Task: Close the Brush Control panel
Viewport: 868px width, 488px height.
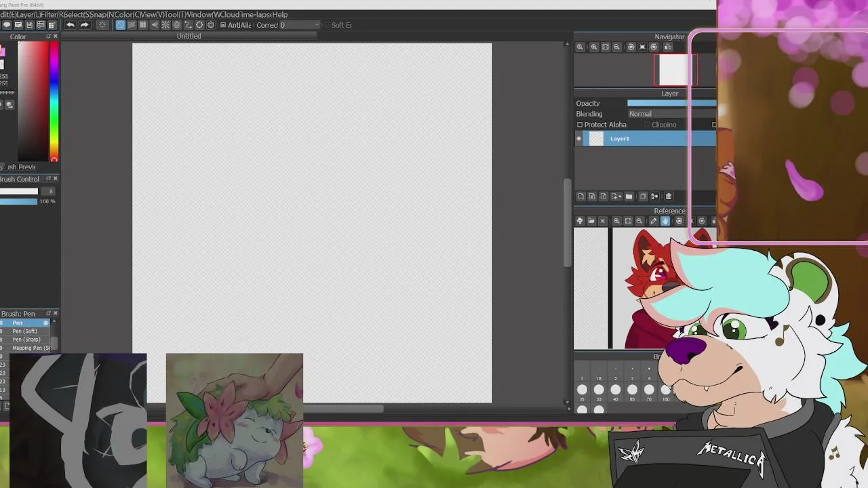Action: tap(56, 179)
